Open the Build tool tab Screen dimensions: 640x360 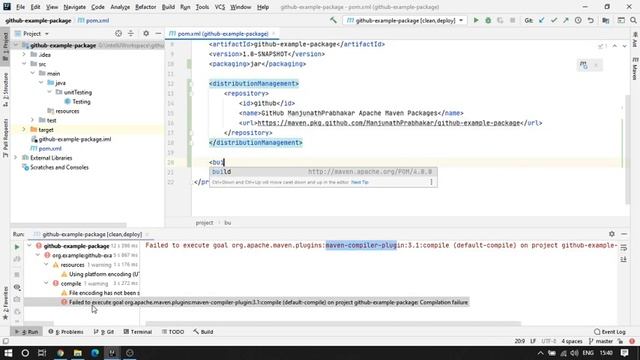pos(203,332)
